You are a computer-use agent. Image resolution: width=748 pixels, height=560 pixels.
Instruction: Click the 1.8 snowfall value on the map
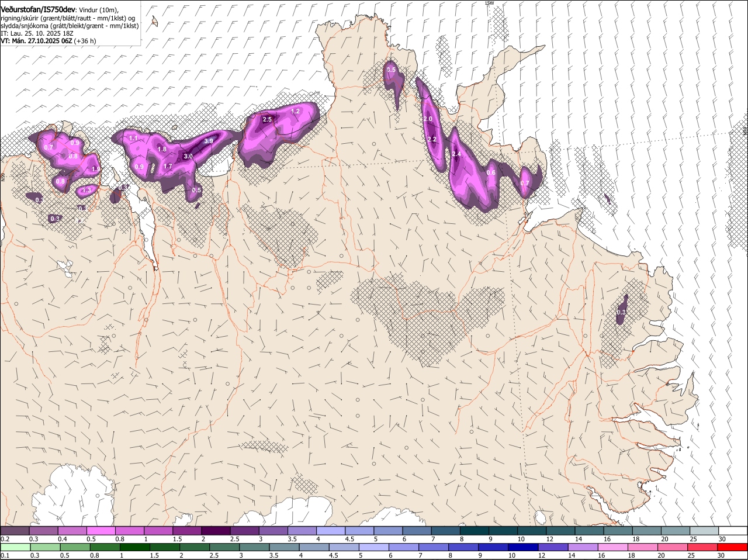(x=162, y=149)
